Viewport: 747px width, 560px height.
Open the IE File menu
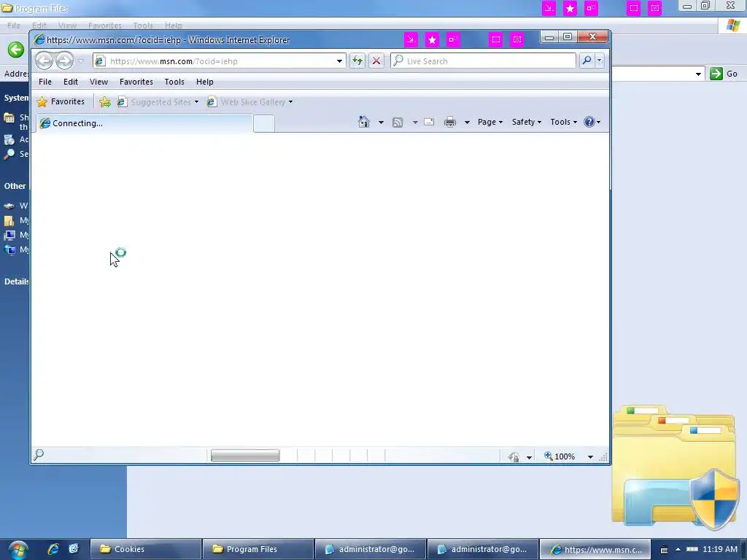point(45,82)
